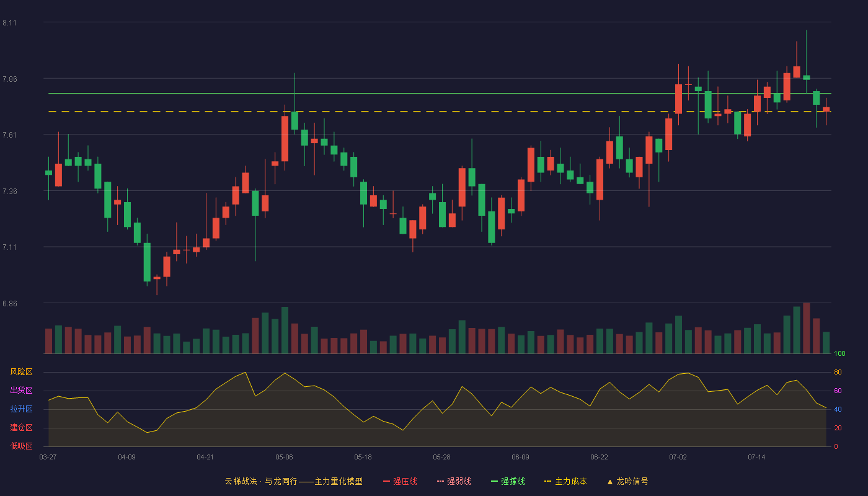Viewport: 868px width, 496px height.
Task: Click the 07-02 date label
Action: point(678,457)
